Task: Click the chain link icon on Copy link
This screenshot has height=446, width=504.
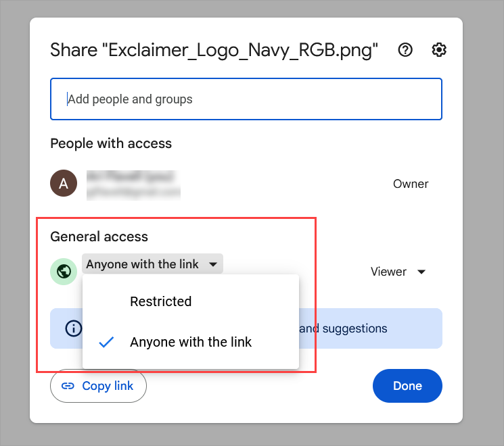Action: [x=68, y=387]
